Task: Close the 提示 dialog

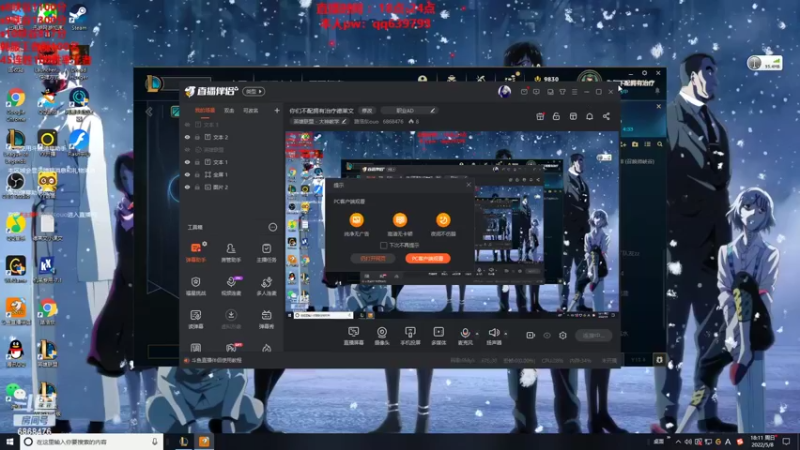Action: (469, 185)
